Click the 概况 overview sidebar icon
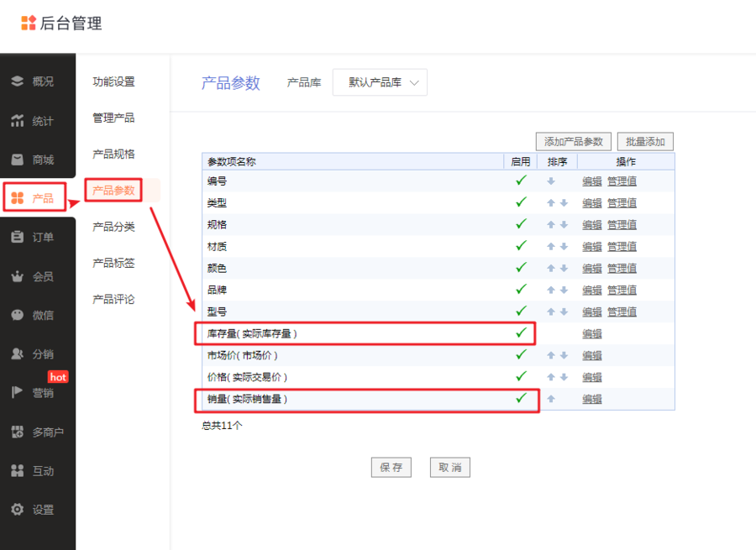 [17, 81]
